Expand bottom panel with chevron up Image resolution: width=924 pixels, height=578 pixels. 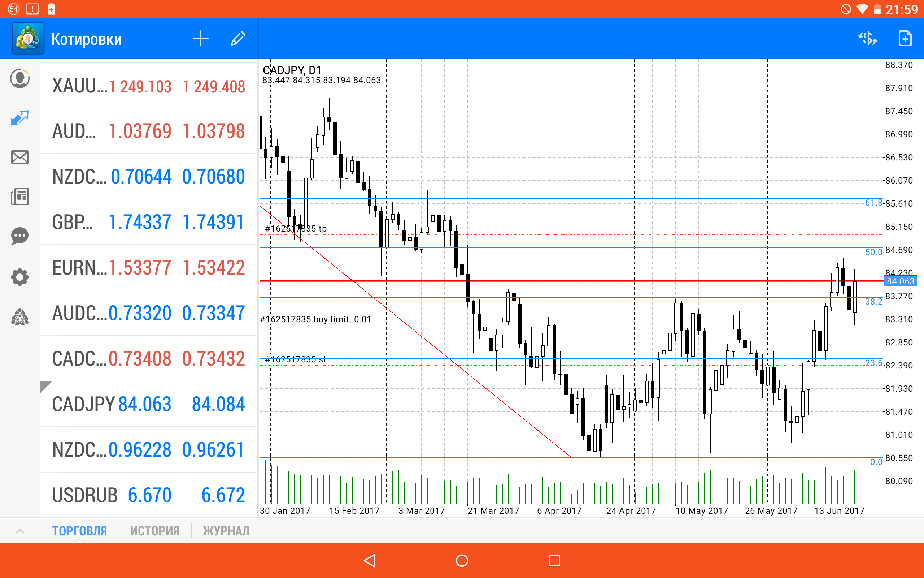coord(20,531)
